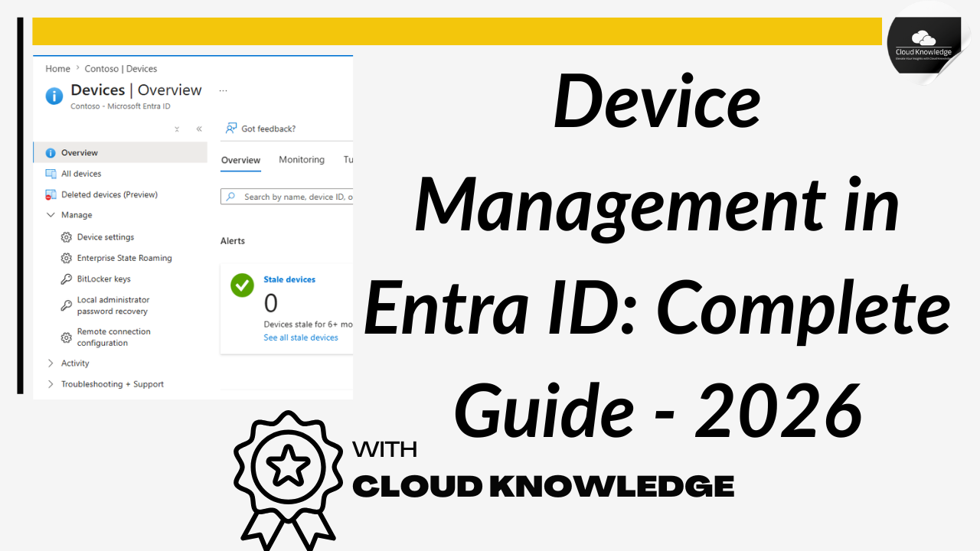Click See all stale devices link
The image size is (980, 551).
point(301,337)
